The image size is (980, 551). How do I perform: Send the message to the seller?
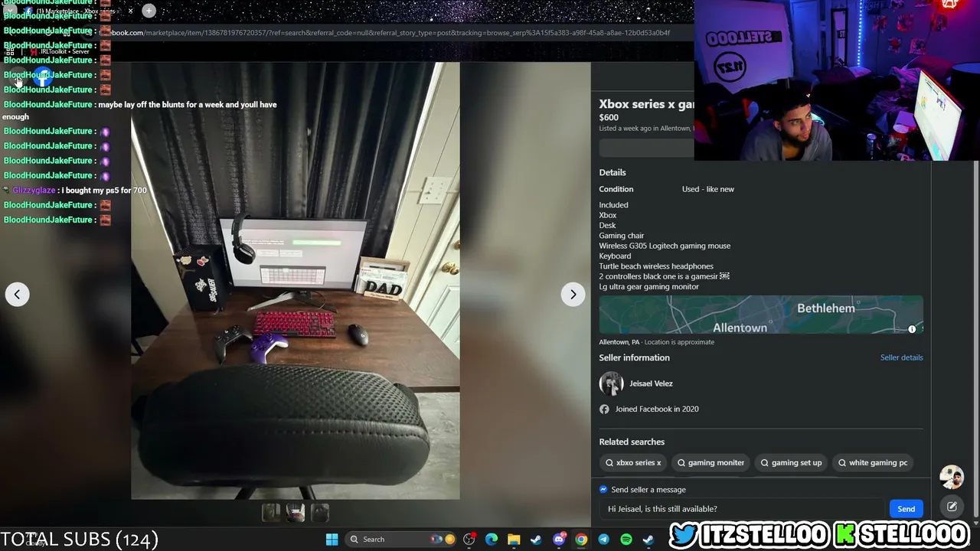click(x=906, y=509)
